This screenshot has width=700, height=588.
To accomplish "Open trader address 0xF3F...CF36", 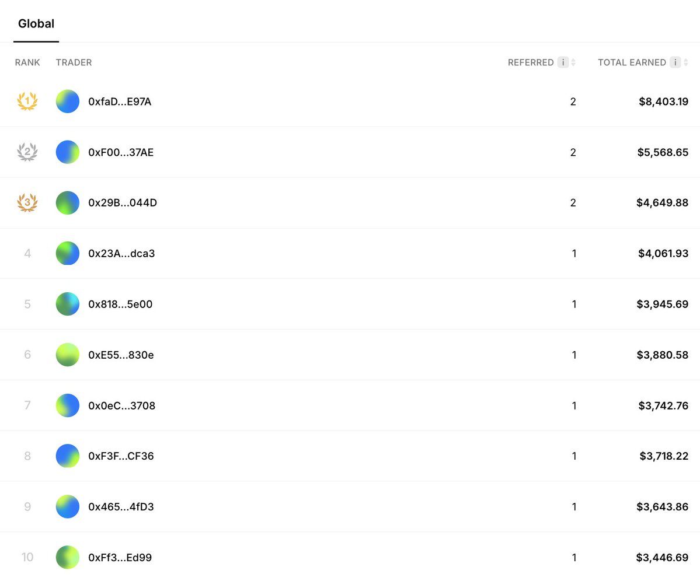I will click(x=121, y=456).
